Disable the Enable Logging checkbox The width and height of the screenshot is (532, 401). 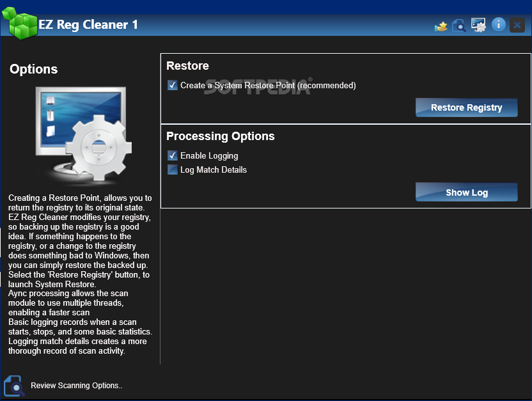click(x=172, y=155)
